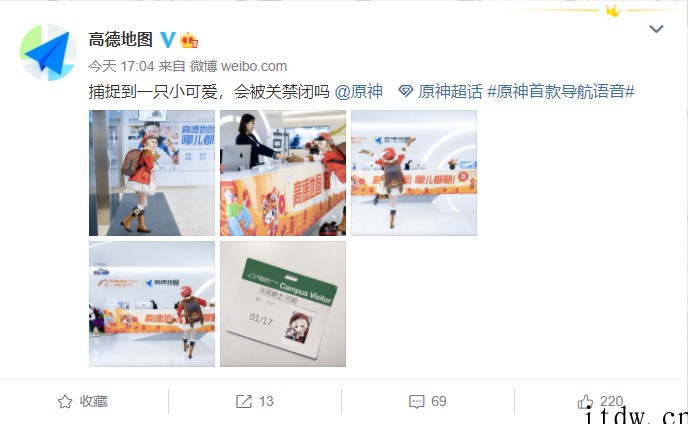Click the 今天 17:04 timestamp
This screenshot has width=688, height=424.
coord(122,66)
